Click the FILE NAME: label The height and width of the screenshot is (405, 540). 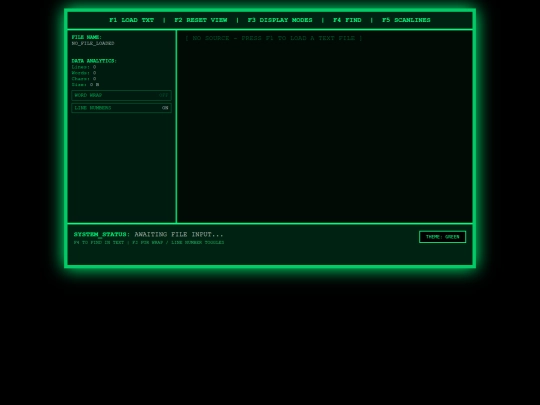click(86, 37)
